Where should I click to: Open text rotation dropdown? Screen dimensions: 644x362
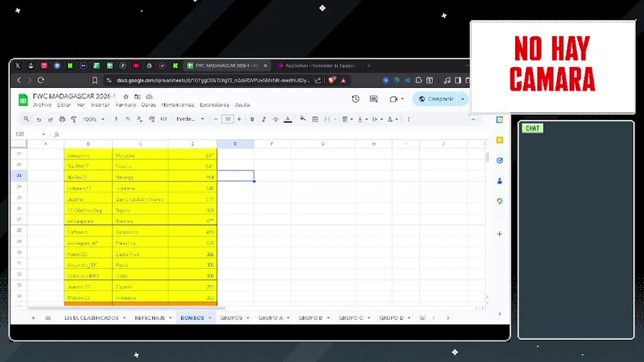point(392,119)
